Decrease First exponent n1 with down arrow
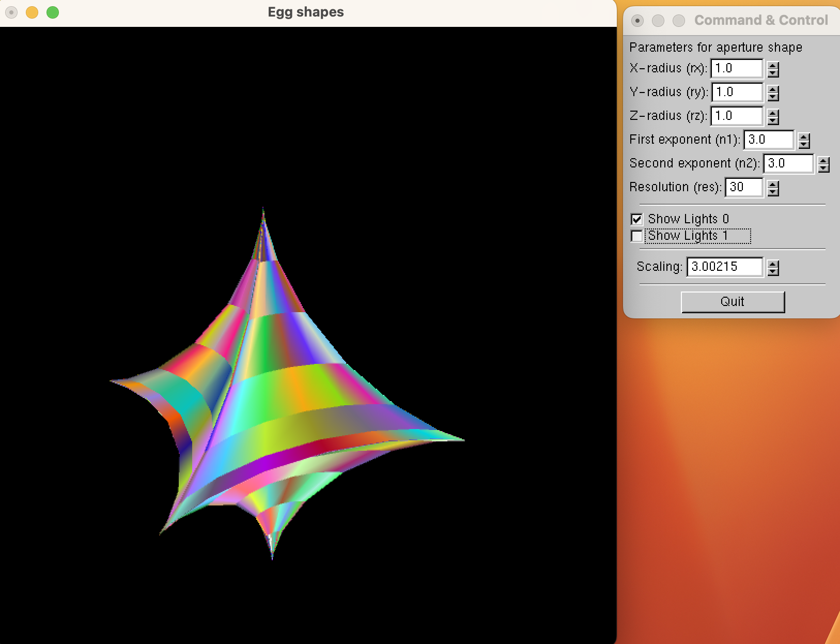This screenshot has height=644, width=840. [x=804, y=144]
